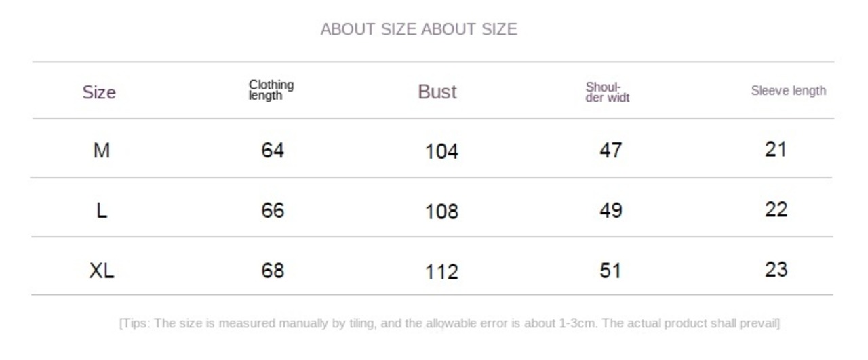Image resolution: width=868 pixels, height=360 pixels.
Task: Select the L size row label
Action: point(102,211)
